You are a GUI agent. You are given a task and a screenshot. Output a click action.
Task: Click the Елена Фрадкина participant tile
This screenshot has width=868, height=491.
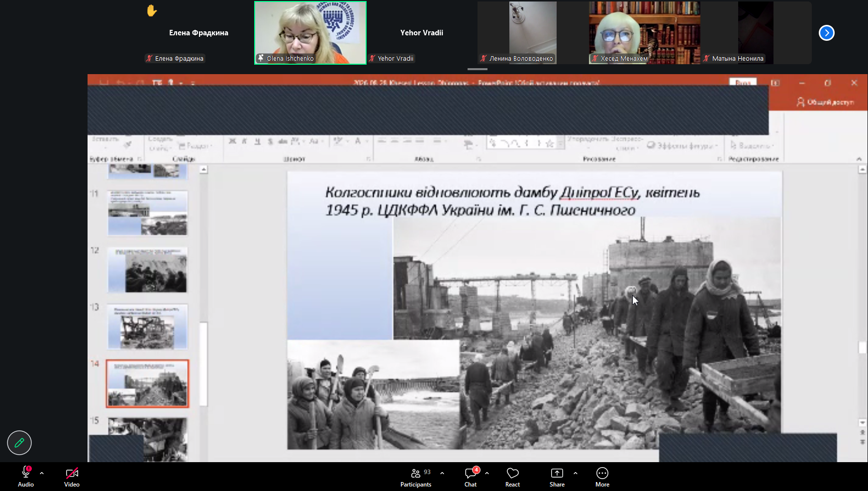click(x=198, y=33)
